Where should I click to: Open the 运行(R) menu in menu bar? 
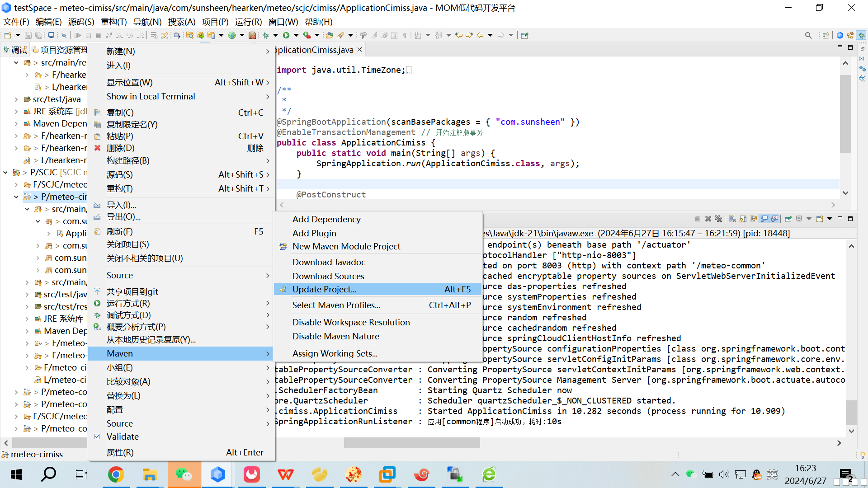(x=248, y=22)
